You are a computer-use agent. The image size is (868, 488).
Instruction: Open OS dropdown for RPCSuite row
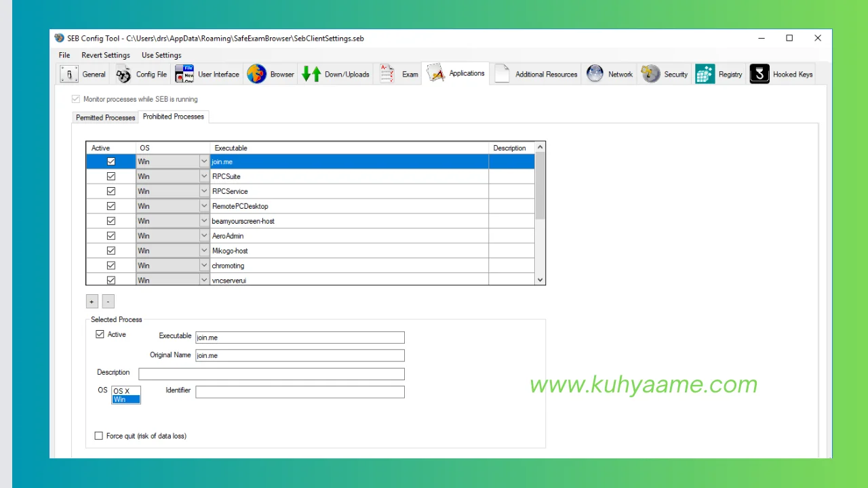[x=204, y=176]
